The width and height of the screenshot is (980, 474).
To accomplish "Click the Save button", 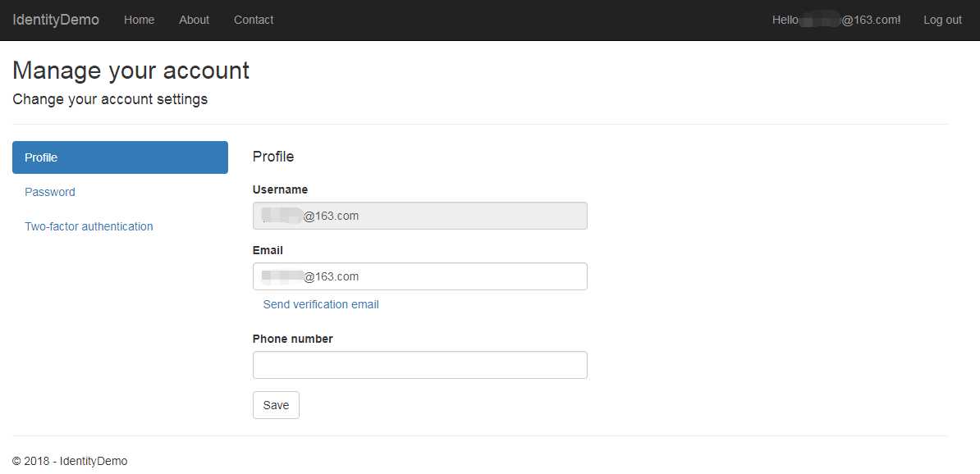I will (276, 404).
